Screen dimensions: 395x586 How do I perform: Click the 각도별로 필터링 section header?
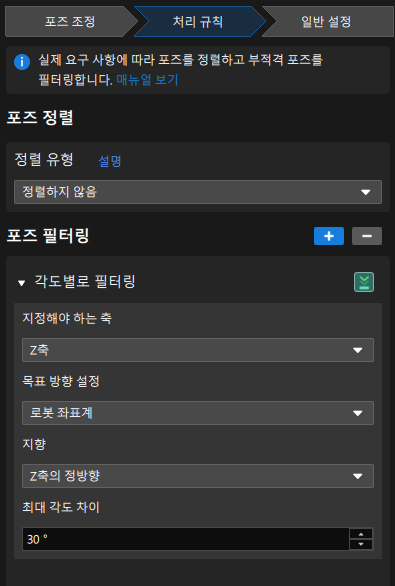[x=85, y=281]
